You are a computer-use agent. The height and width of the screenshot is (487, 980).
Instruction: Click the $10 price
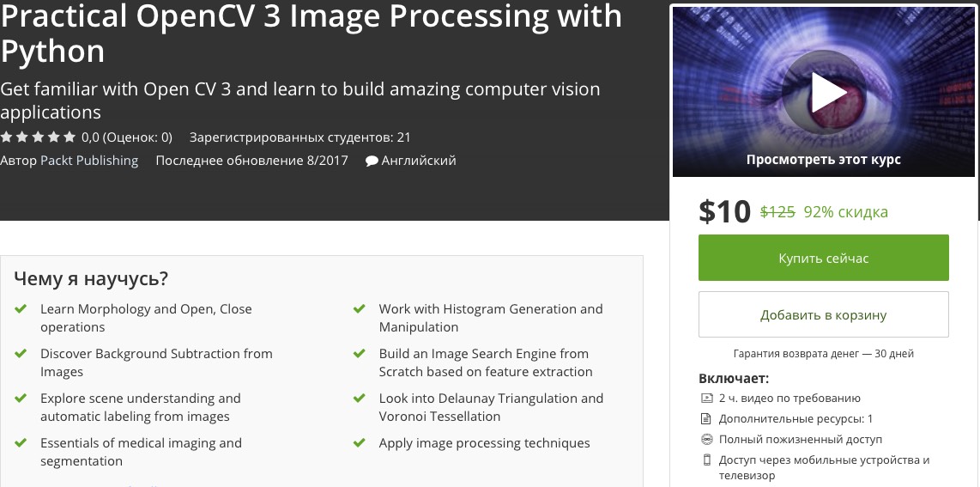(724, 211)
